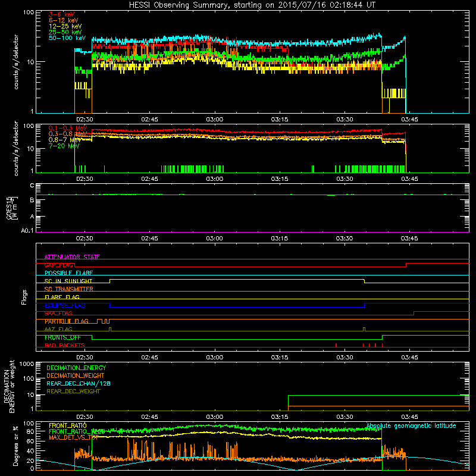This screenshot has height=476, width=476.
Task: Click the ECLIPSE_FLAG label
Action: (x=65, y=305)
